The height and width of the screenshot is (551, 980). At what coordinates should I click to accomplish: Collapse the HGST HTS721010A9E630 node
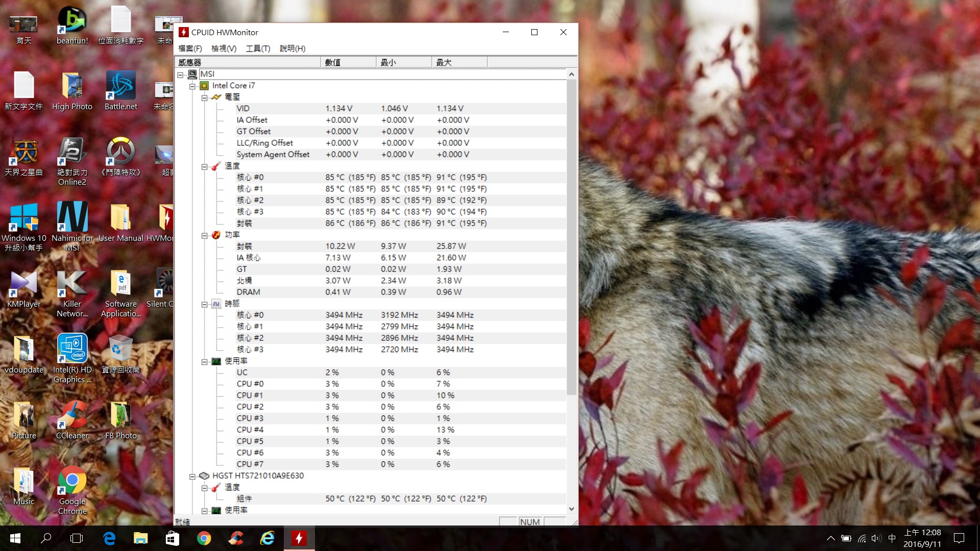[192, 477]
